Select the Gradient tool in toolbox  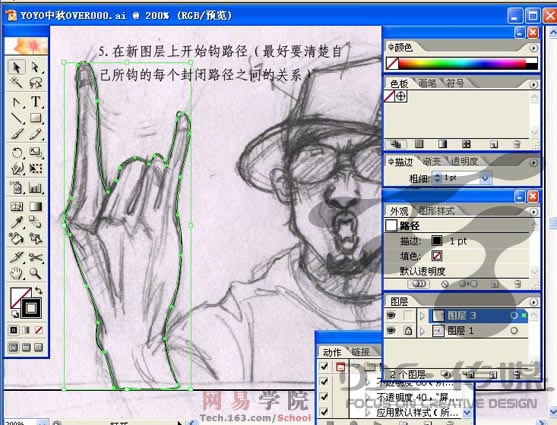tap(36, 206)
